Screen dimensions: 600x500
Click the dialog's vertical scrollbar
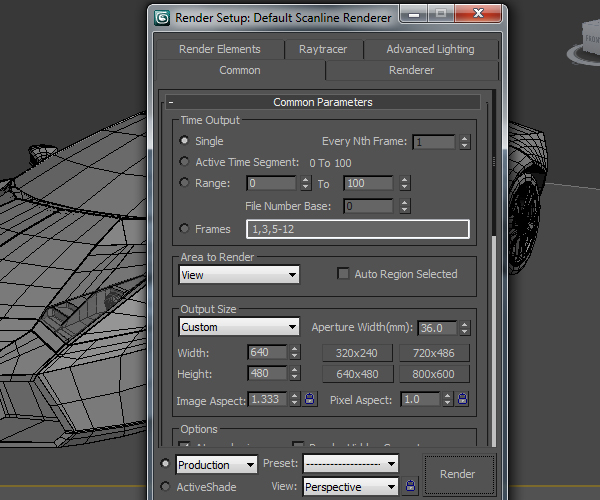pyautogui.click(x=494, y=268)
